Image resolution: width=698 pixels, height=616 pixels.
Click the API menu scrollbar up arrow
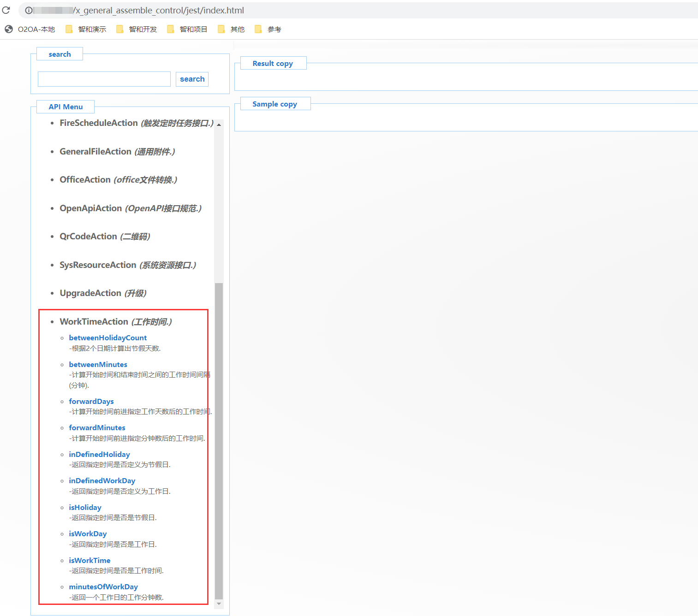click(x=219, y=125)
